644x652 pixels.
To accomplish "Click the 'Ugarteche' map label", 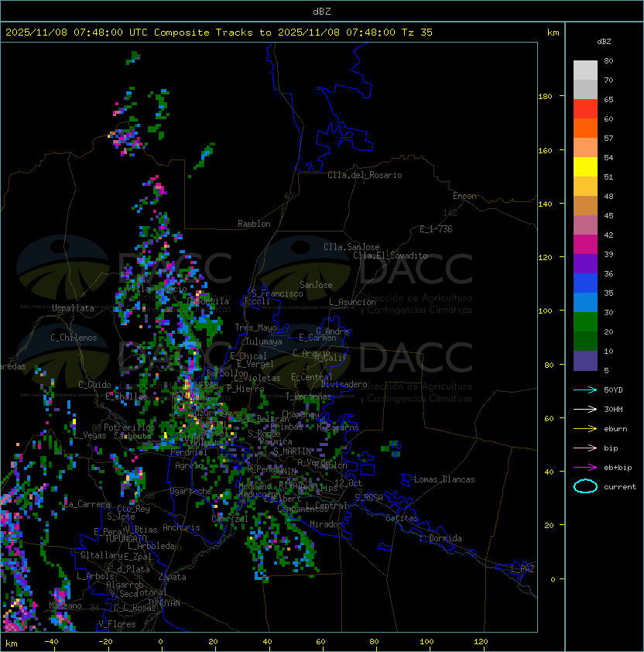I will tap(191, 491).
